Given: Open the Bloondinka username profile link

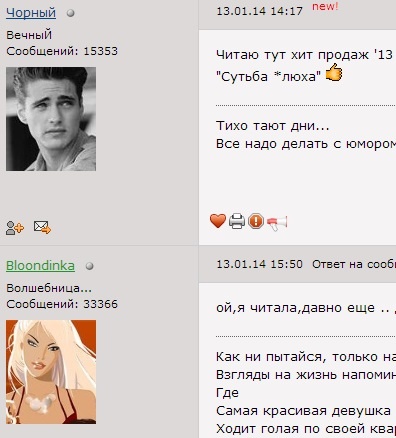Looking at the screenshot, I should [40, 266].
